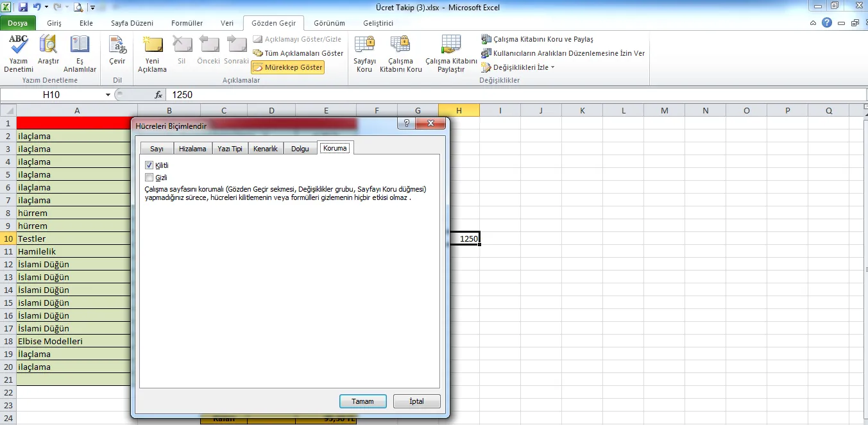The width and height of the screenshot is (868, 425).
Task: Click the formula bar showing 1250
Action: 449,95
